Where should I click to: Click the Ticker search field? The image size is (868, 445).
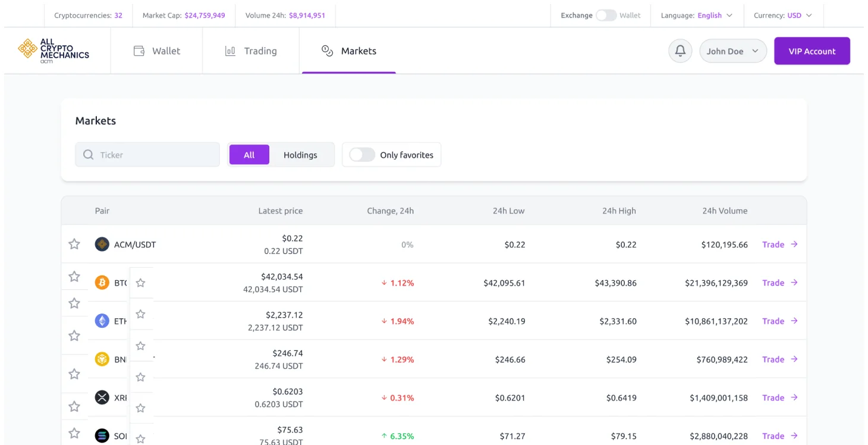coord(147,154)
